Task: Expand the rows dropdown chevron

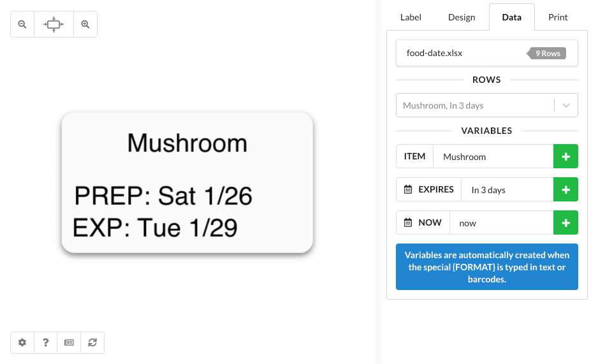Action: (x=566, y=106)
